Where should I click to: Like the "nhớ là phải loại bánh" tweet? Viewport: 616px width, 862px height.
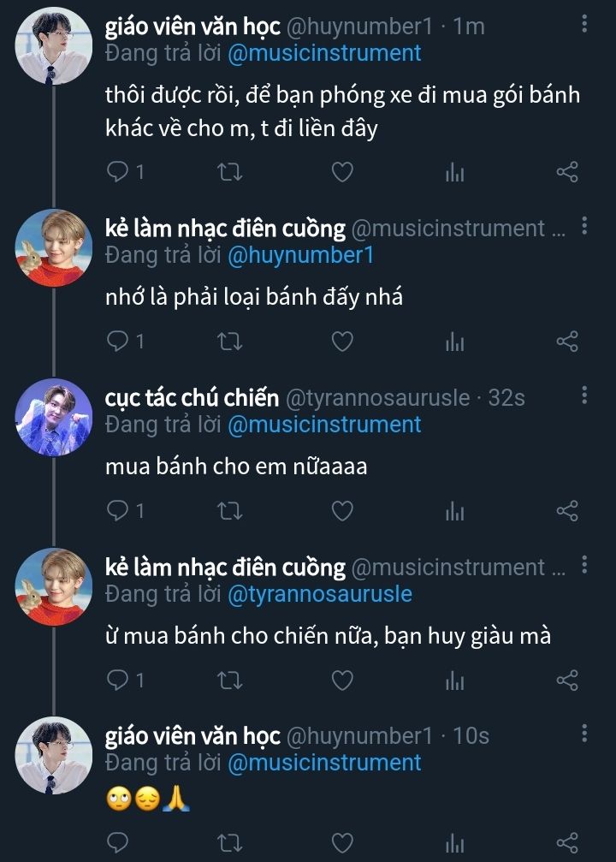(x=342, y=342)
